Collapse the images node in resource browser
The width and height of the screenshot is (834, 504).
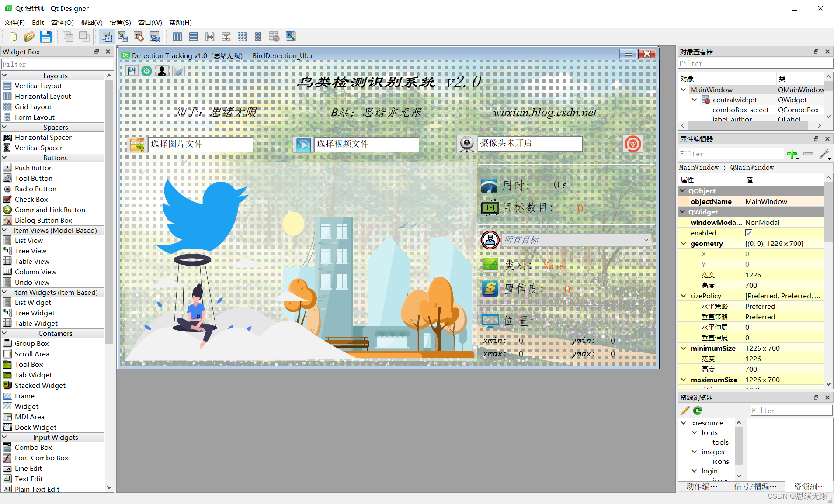[x=694, y=452]
